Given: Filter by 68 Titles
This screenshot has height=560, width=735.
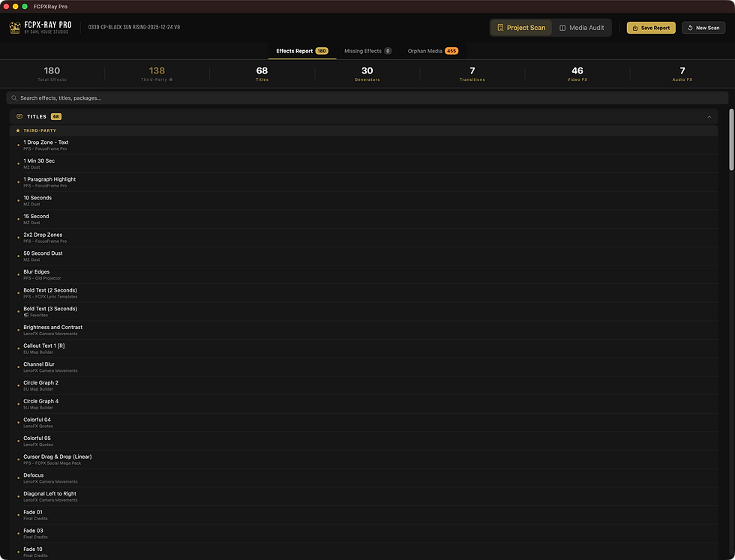Looking at the screenshot, I should pos(262,74).
